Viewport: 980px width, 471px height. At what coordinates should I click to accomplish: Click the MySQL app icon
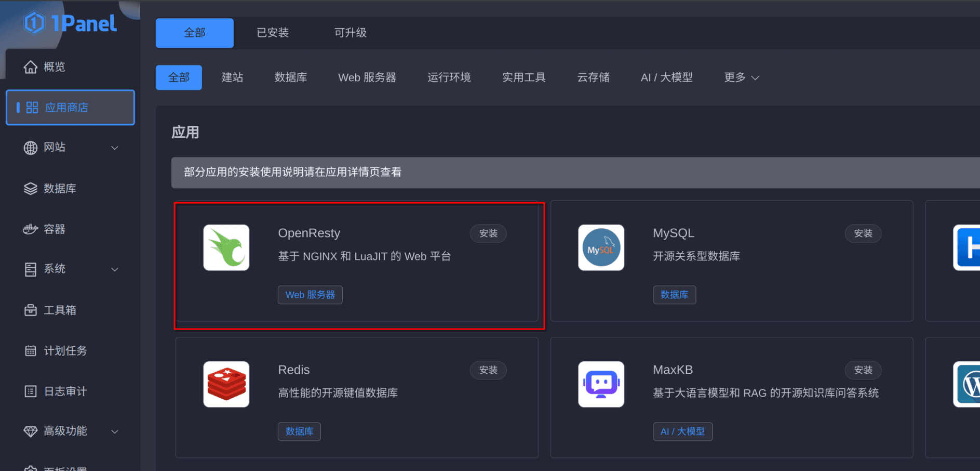click(x=601, y=247)
